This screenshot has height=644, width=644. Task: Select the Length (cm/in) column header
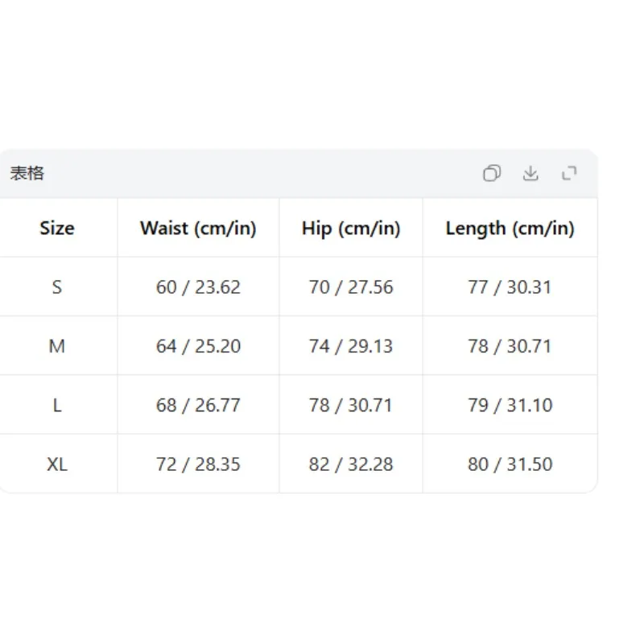pyautogui.click(x=510, y=228)
